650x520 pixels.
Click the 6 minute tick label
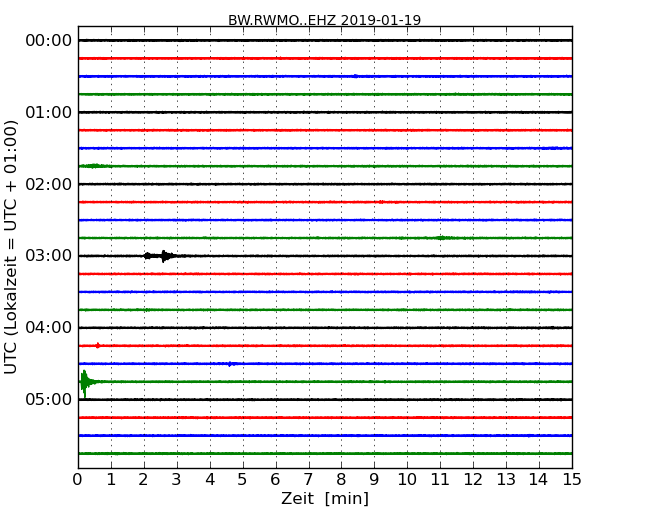coord(276,479)
